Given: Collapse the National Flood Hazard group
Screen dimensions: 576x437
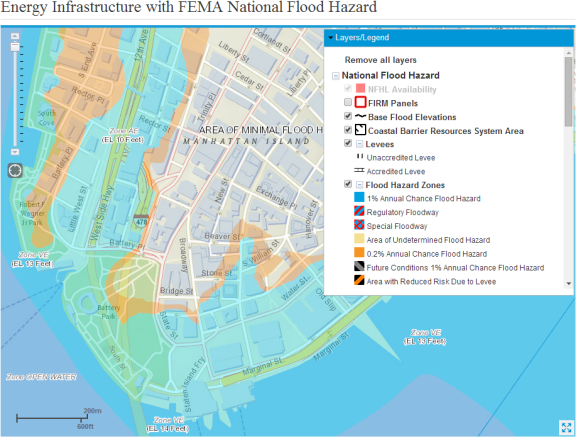Looking at the screenshot, I should pyautogui.click(x=335, y=76).
